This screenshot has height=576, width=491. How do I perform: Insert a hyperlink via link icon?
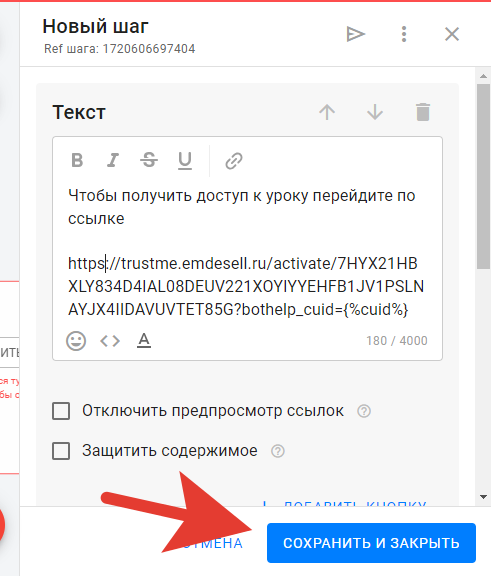234,161
